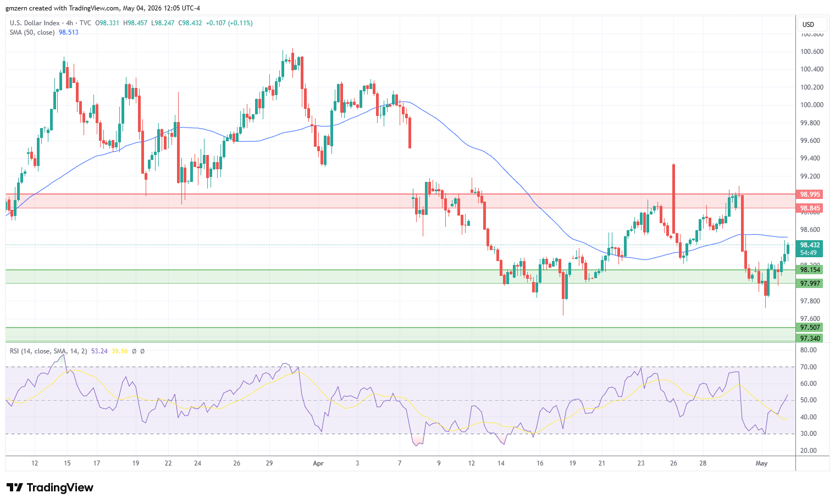Screen dimensions: 835x504
Task: Click the 30.00 RSI axis label
Action: tap(809, 434)
